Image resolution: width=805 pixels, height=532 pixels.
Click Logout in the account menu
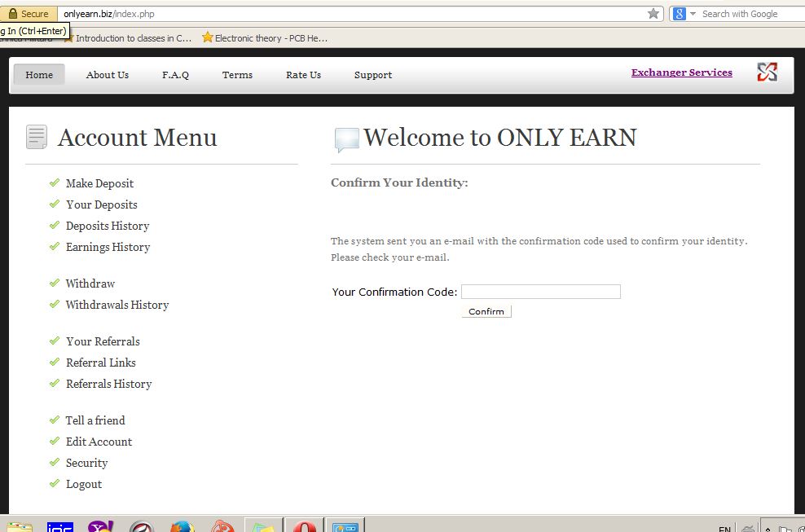click(x=84, y=484)
